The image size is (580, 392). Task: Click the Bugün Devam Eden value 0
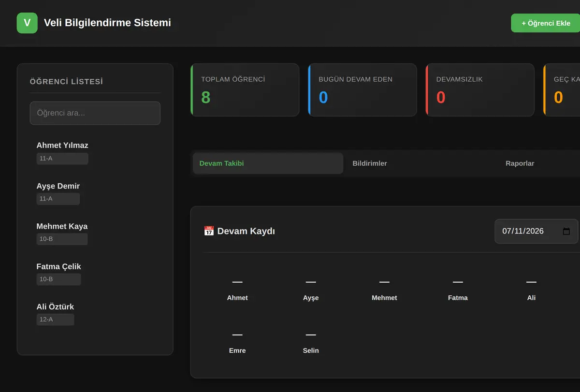(x=323, y=98)
